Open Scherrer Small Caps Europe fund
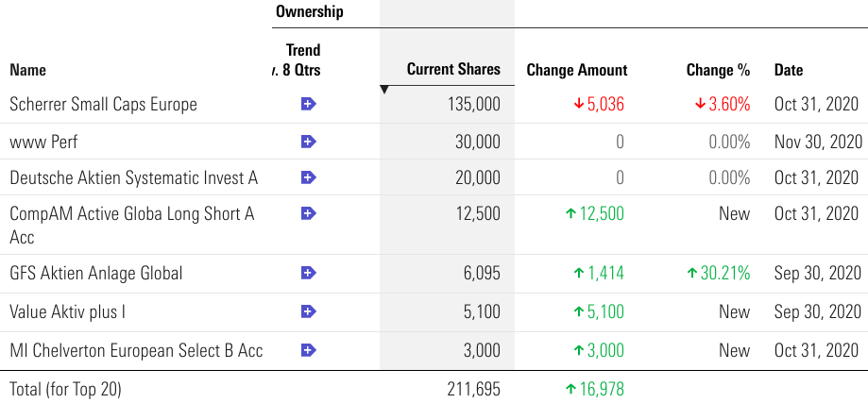Screen dimensions: 868x403 tap(103, 104)
